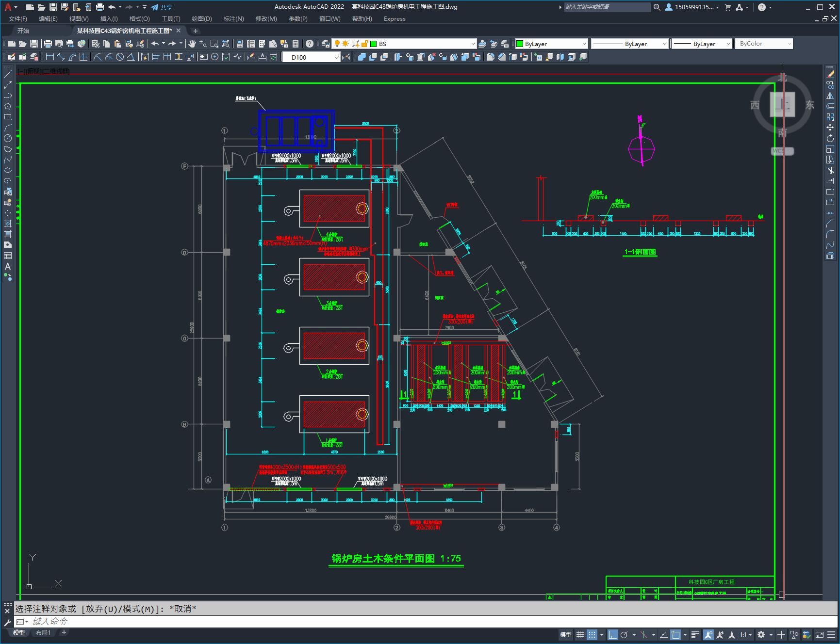Viewport: 840px width, 644px height.
Task: Click the Plot print icon in standard toolbar
Action: (48, 44)
